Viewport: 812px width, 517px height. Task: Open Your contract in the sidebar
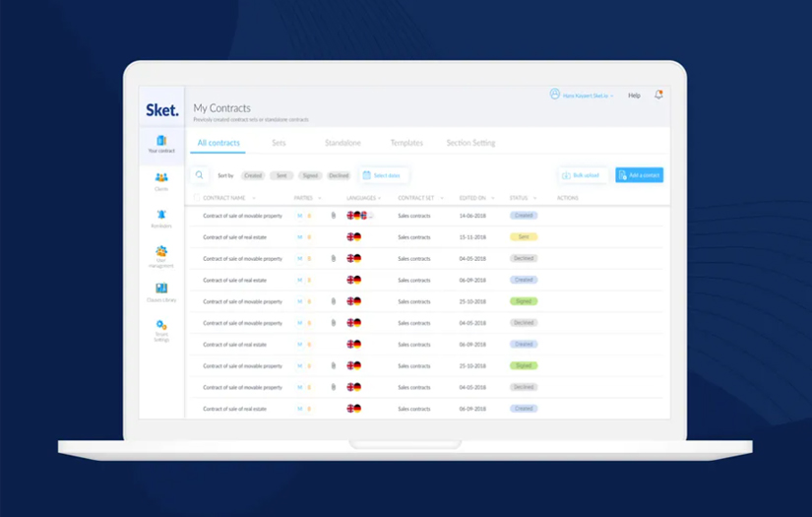pyautogui.click(x=161, y=144)
